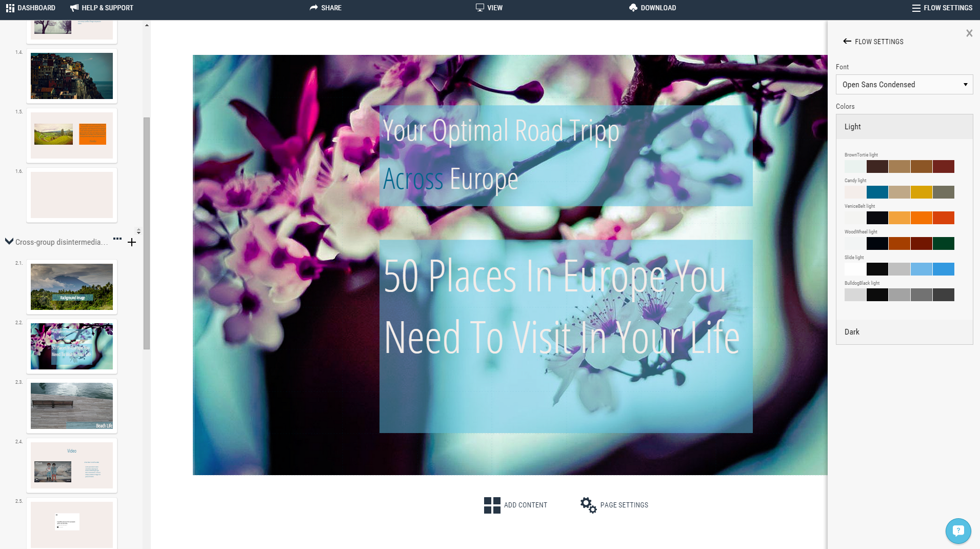This screenshot has width=980, height=549.
Task: Close the Flow Settings panel
Action: click(x=969, y=33)
